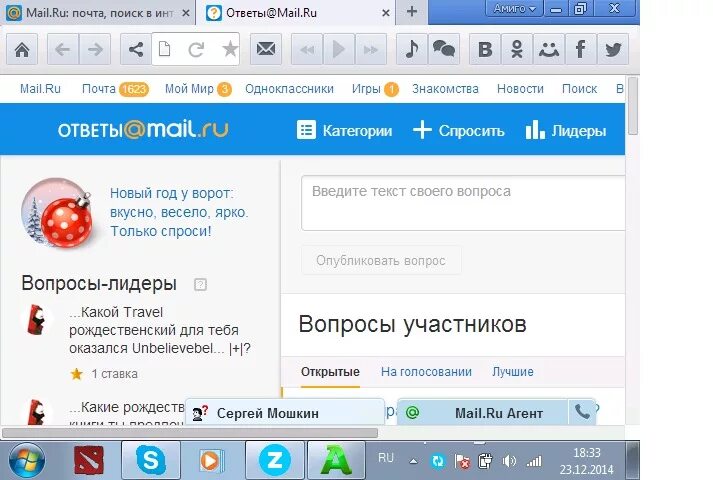Click the play button in toolbar

[x=339, y=49]
